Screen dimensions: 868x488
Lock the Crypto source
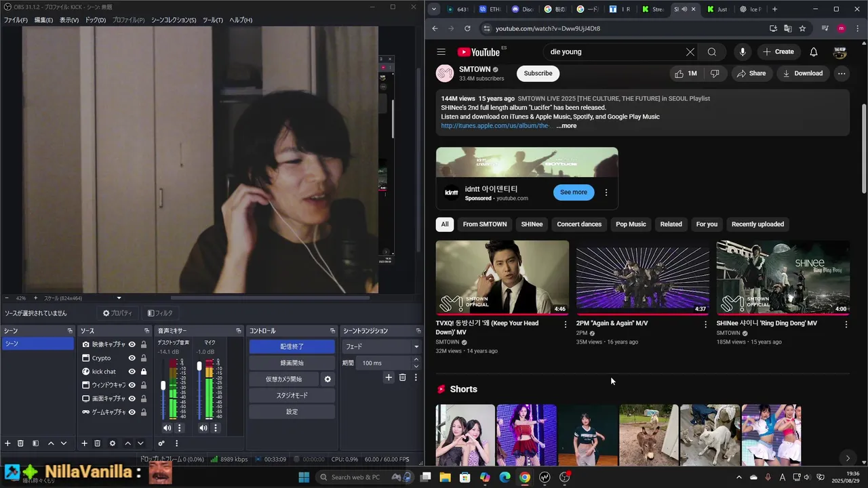pyautogui.click(x=144, y=358)
